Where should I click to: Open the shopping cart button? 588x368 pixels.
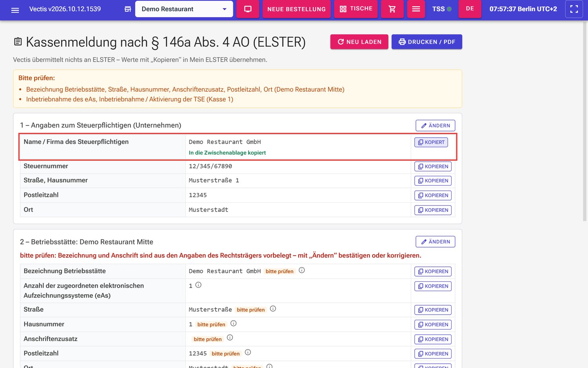point(392,9)
